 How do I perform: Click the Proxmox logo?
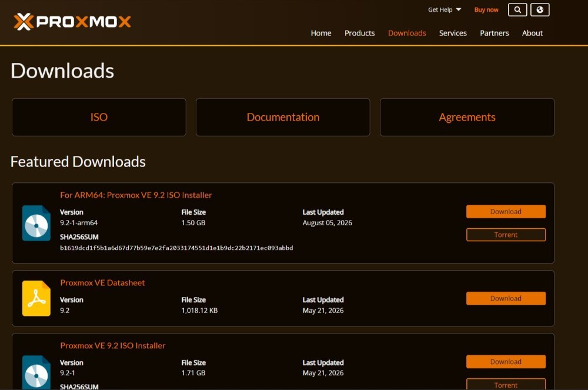[x=72, y=21]
